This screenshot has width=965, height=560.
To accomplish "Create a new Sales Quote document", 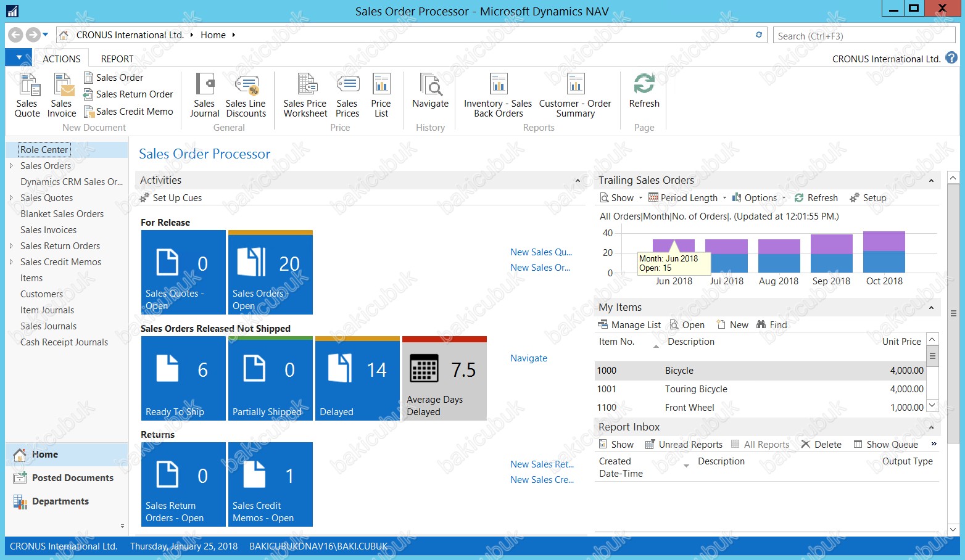I will (27, 95).
